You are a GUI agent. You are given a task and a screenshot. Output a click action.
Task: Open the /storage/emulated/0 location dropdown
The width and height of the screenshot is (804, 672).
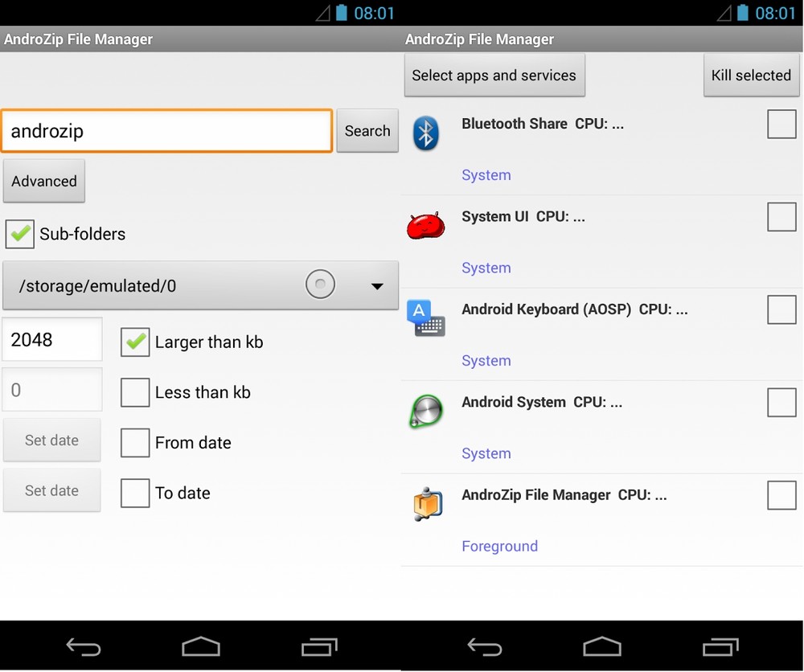(200, 285)
